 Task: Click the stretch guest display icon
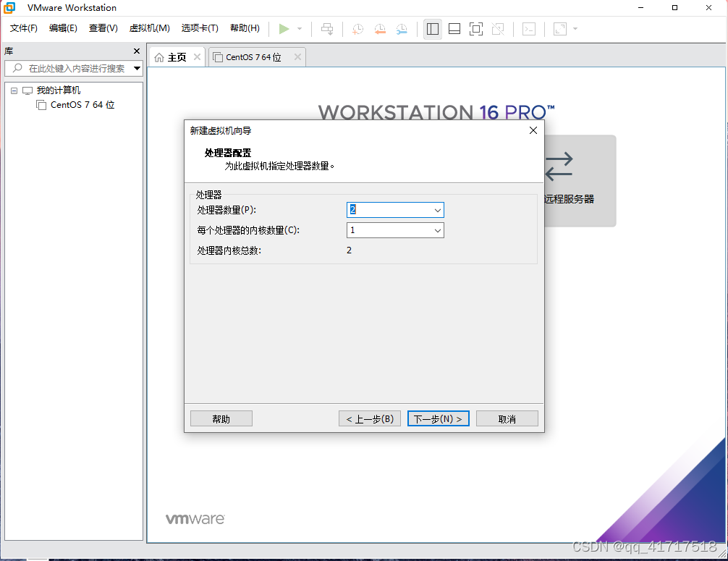click(560, 29)
